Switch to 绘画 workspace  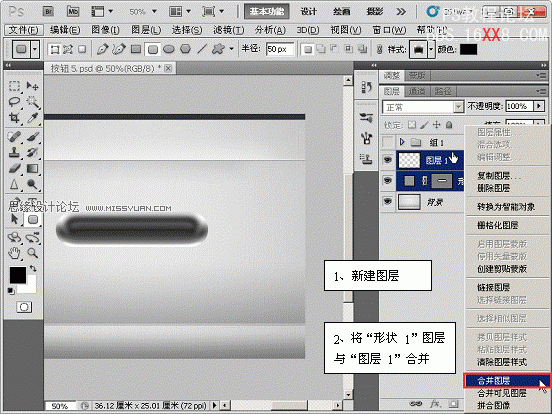point(341,12)
